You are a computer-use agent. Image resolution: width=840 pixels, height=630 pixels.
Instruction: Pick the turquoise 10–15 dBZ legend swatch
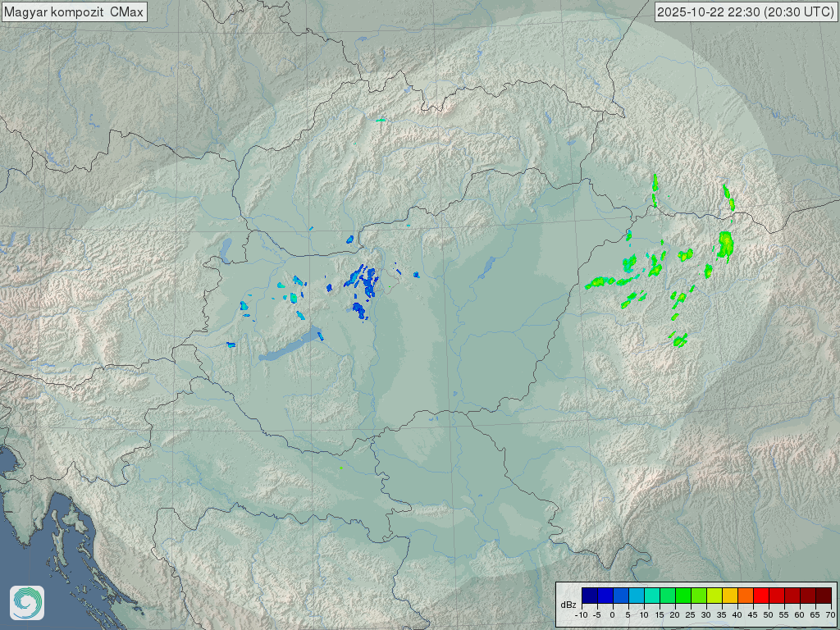(652, 596)
